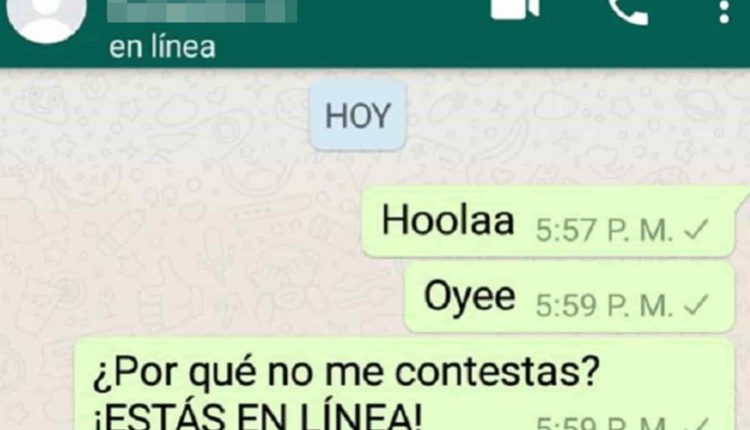Open the contact's profile picture
The image size is (750, 430).
(x=46, y=18)
